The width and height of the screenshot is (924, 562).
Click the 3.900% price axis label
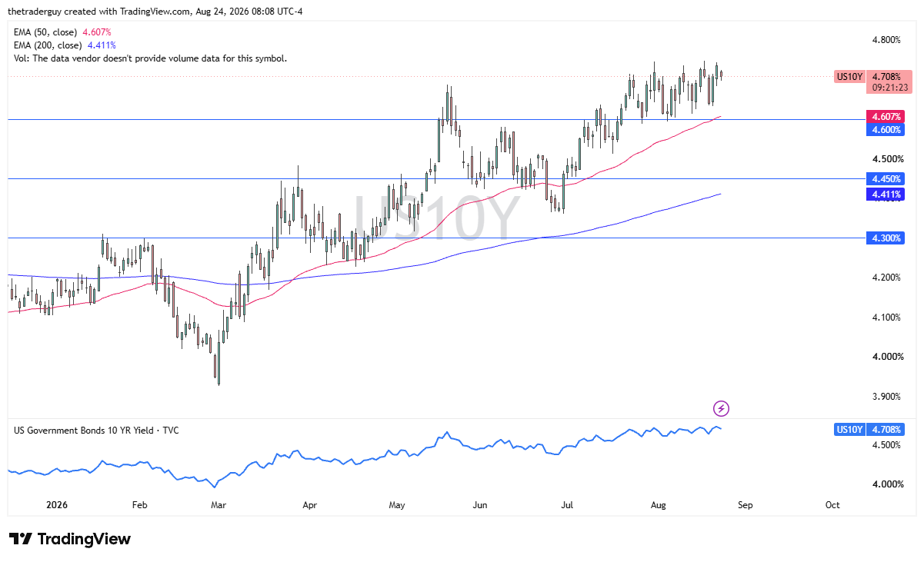point(886,397)
